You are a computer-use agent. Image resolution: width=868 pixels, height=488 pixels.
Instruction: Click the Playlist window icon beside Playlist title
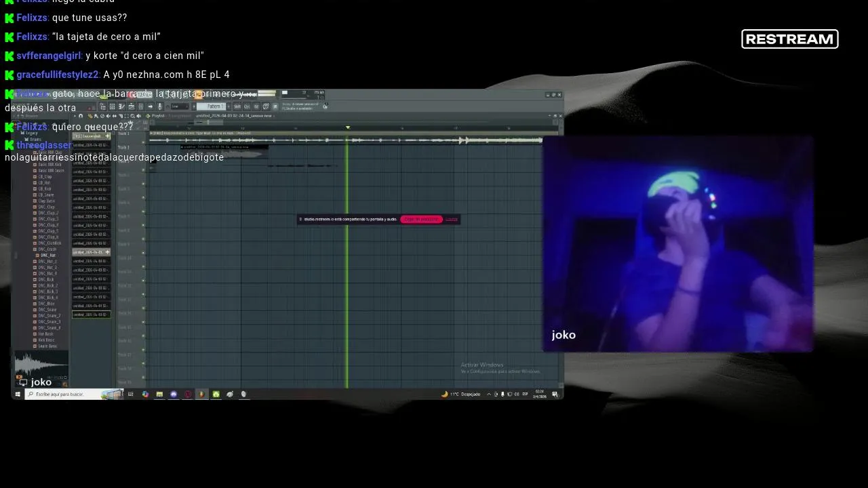coord(148,116)
